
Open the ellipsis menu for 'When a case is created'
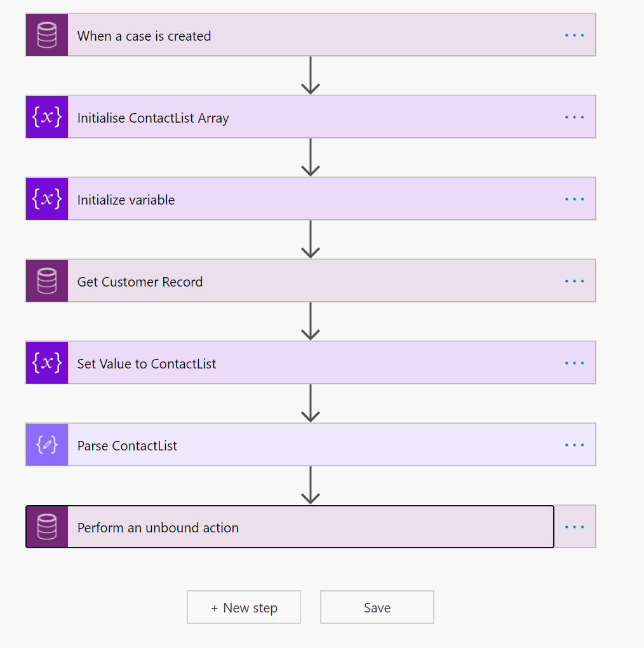pos(574,35)
